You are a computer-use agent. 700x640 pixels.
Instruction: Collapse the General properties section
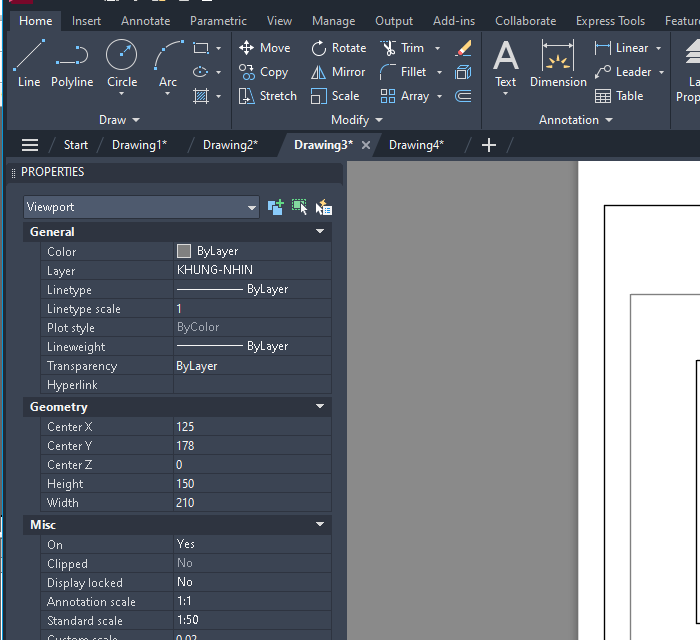coord(320,231)
